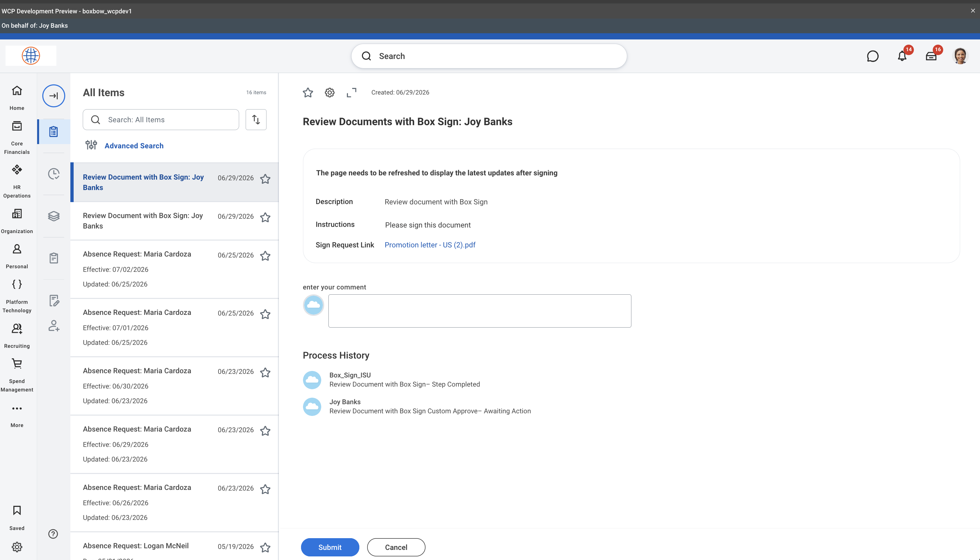Screen dimensions: 980x560
Task: Open Absence Request Maria Cardoza effective 07/01/2026
Action: point(175,328)
